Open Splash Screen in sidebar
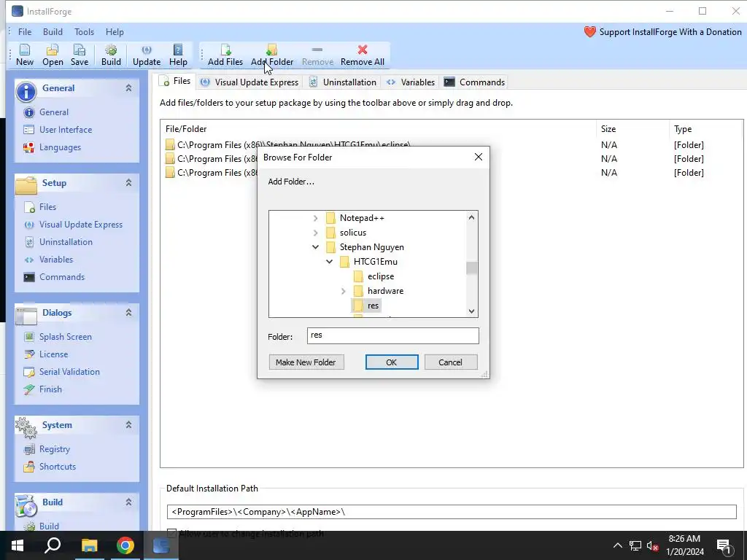Viewport: 747px width, 560px height. (x=65, y=337)
